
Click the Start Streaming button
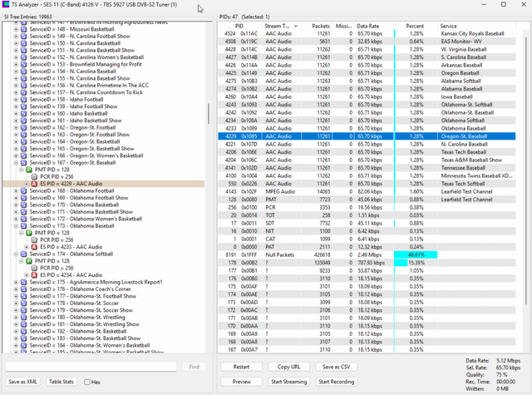(288, 382)
